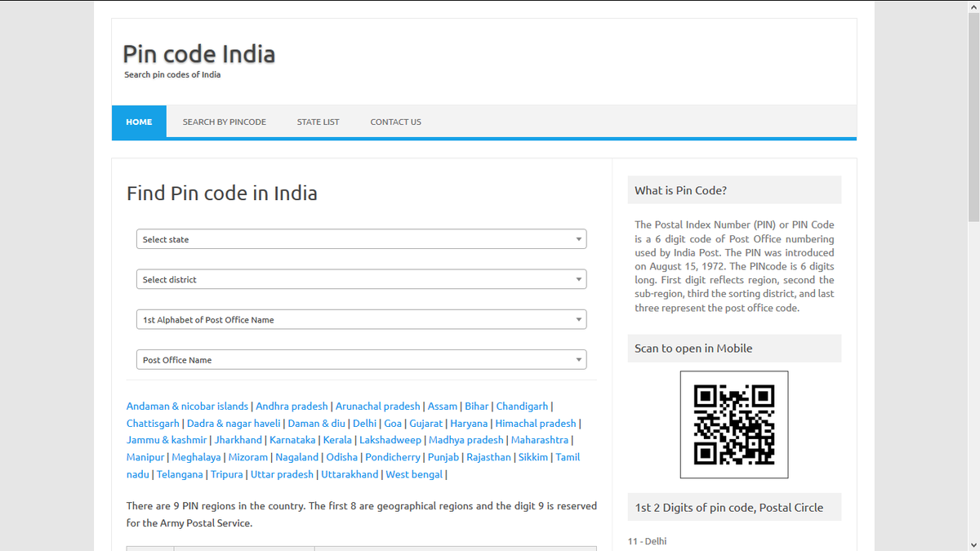
Task: Open the Haryana link
Action: click(469, 423)
